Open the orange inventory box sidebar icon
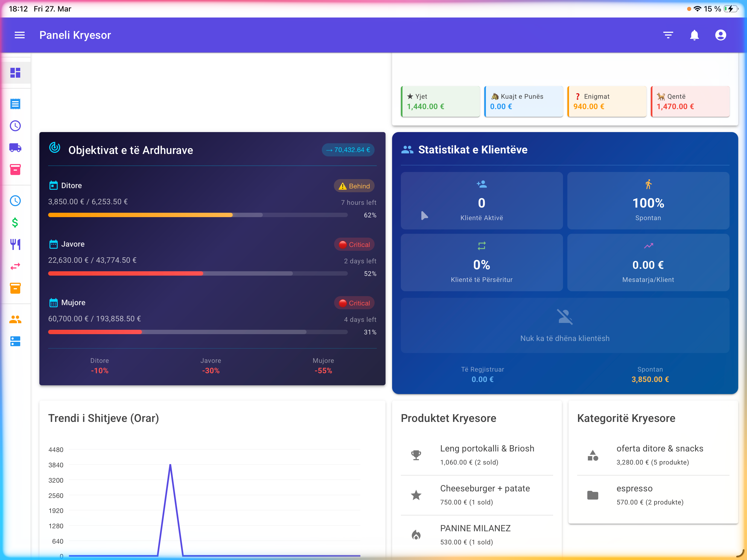The width and height of the screenshot is (747, 560). coord(15,288)
